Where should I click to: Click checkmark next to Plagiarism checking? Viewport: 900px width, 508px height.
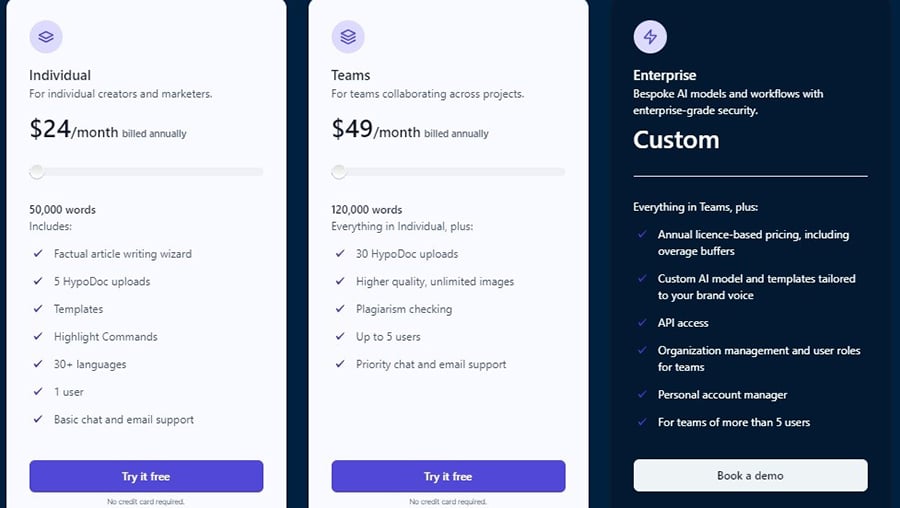[340, 310]
